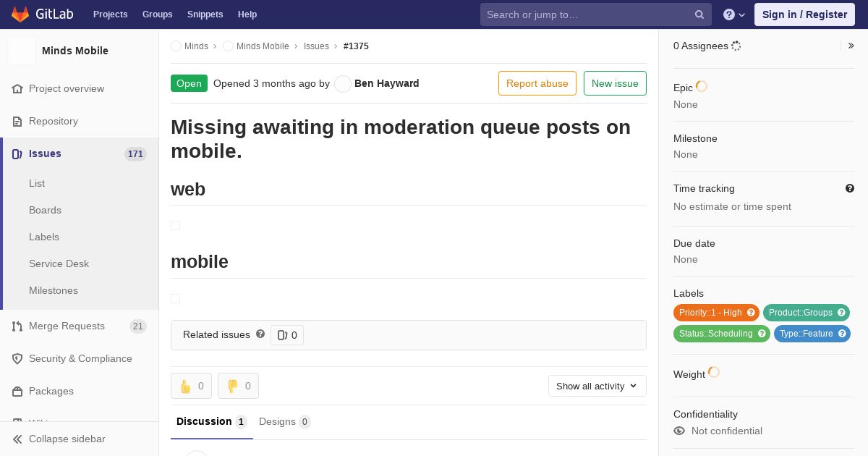Go to Issues breadcrumb link

(x=316, y=46)
